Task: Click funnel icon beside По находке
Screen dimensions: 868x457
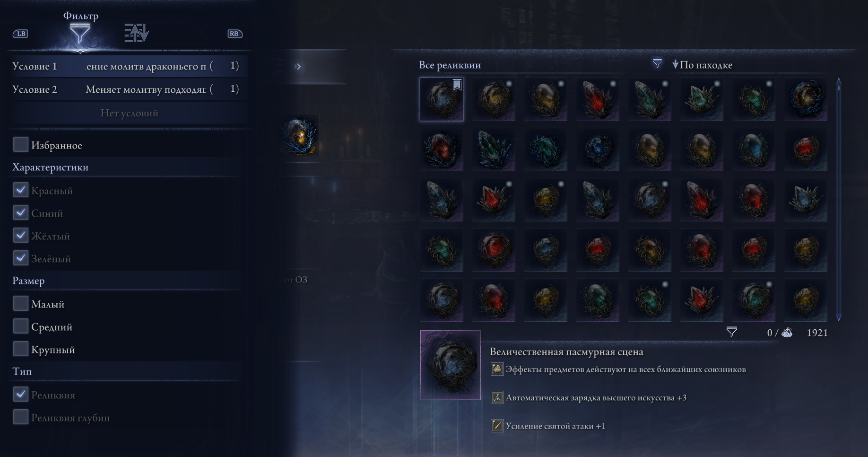Action: [x=657, y=63]
